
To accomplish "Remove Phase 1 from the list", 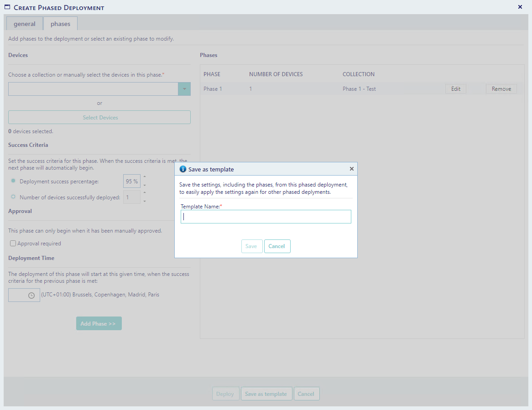I will tap(501, 89).
